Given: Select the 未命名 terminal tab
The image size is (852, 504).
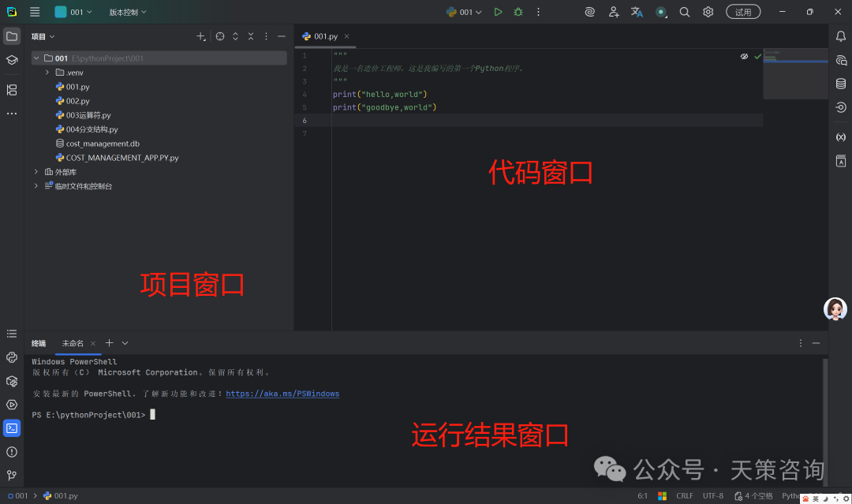Looking at the screenshot, I should pos(73,343).
